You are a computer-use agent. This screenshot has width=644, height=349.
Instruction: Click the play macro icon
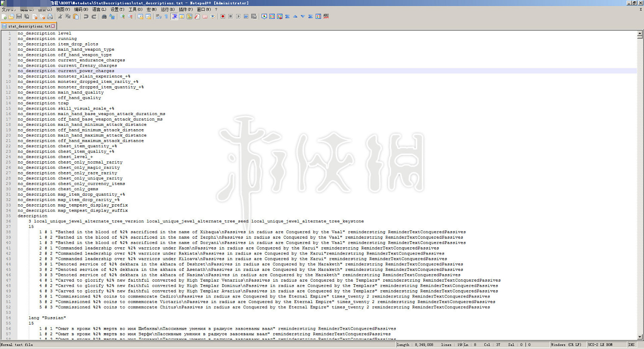[x=238, y=17]
